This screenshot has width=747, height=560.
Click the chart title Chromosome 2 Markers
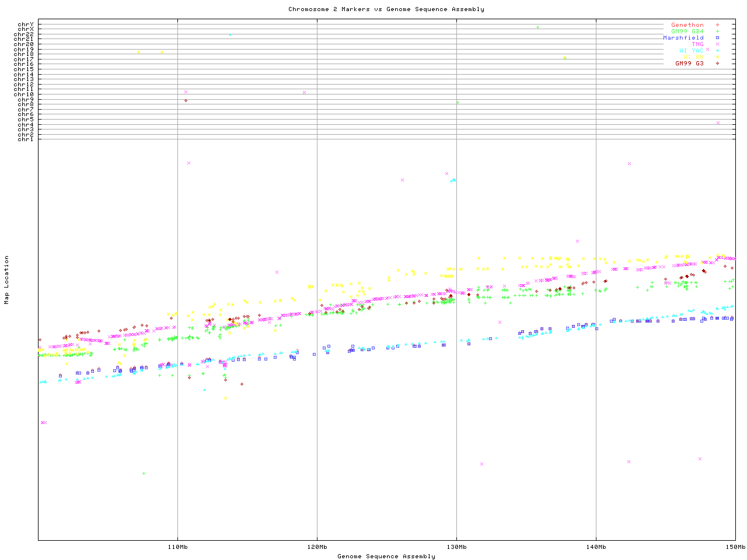[x=386, y=9]
